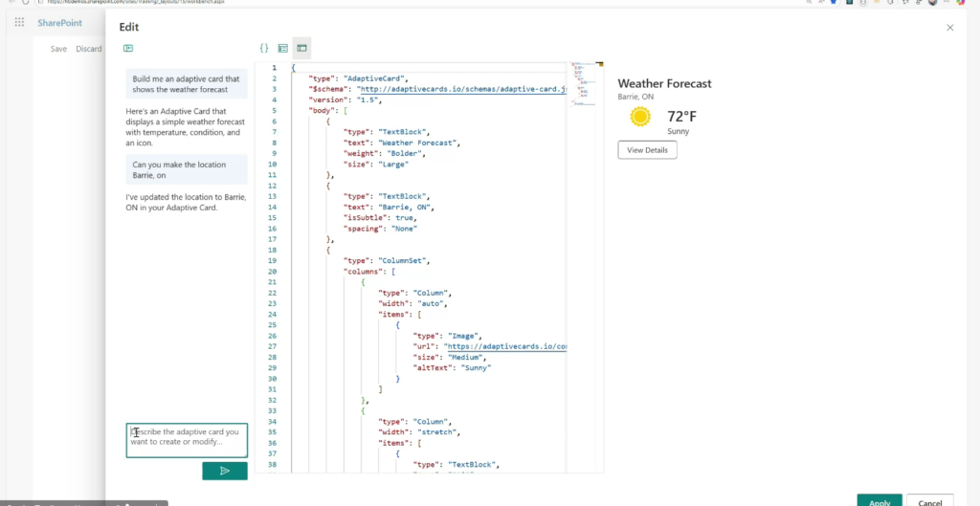Select the currently highlighted preview layout icon
The width and height of the screenshot is (980, 506).
click(x=301, y=48)
